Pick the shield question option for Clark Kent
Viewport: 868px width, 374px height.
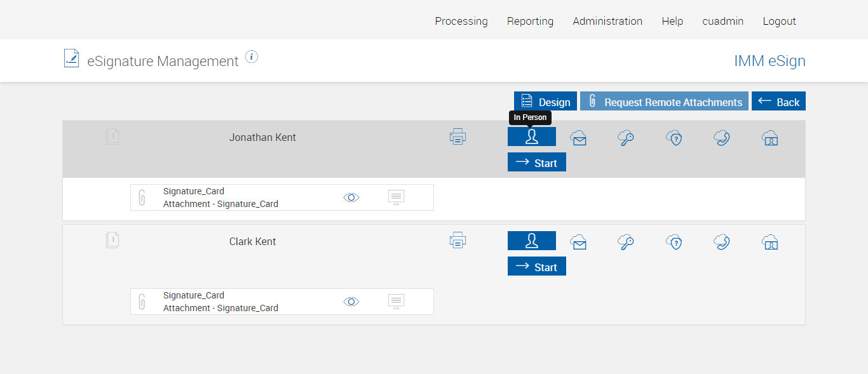tap(674, 242)
